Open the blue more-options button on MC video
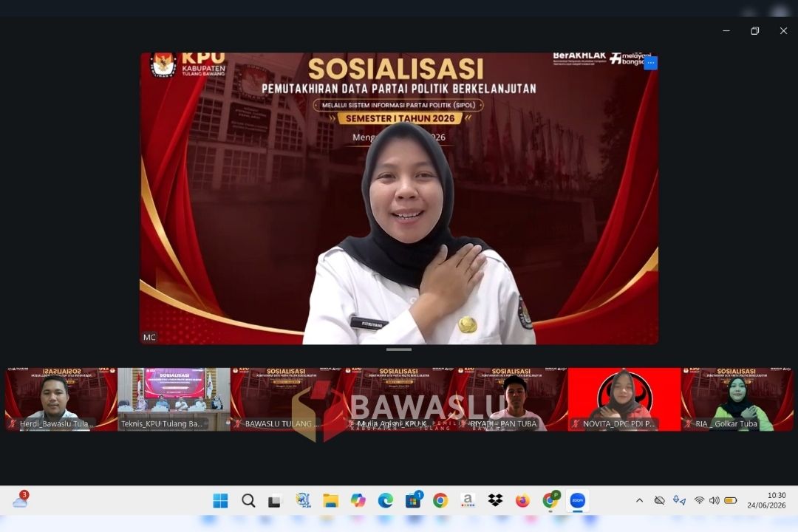This screenshot has height=532, width=798. 650,63
